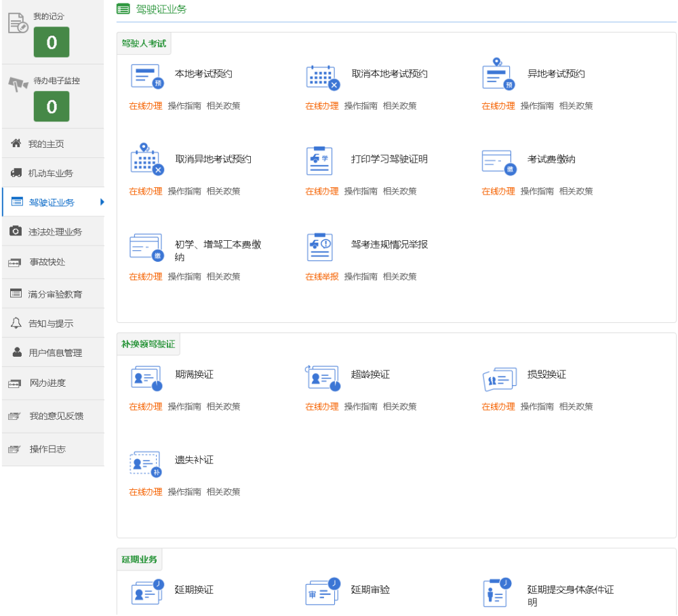
Task: Click the vehicle icon beside 机动车业务
Action: [16, 173]
